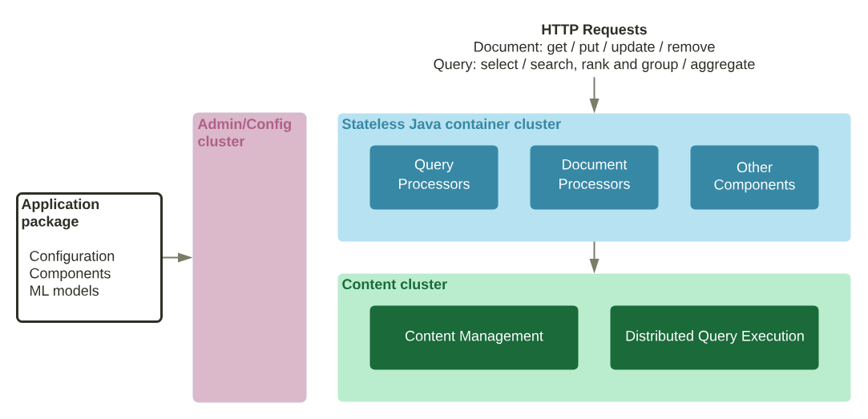Select the Content Management box

pyautogui.click(x=474, y=337)
